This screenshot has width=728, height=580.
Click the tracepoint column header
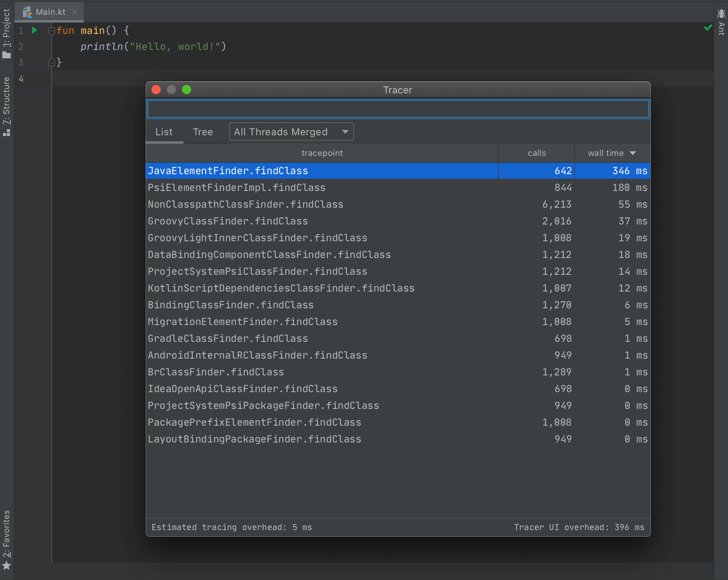coord(322,153)
